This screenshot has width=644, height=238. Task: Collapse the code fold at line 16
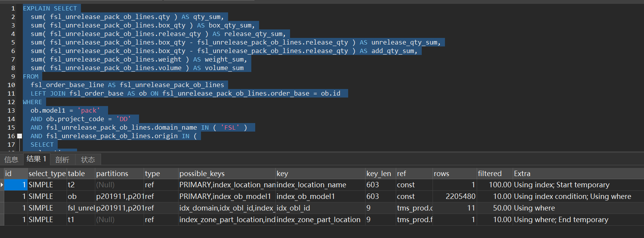pos(19,136)
